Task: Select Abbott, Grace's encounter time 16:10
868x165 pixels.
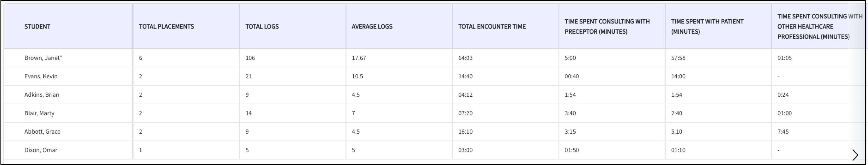Action: click(x=465, y=132)
